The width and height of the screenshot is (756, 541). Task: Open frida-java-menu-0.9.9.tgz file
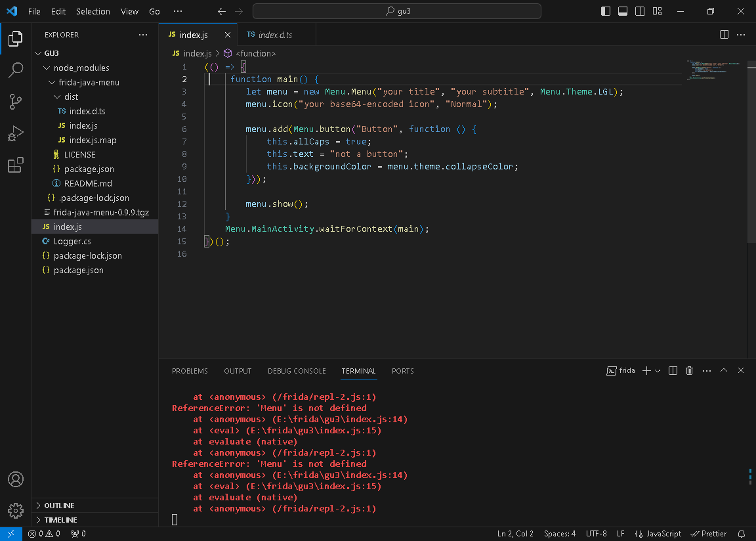[95, 212]
